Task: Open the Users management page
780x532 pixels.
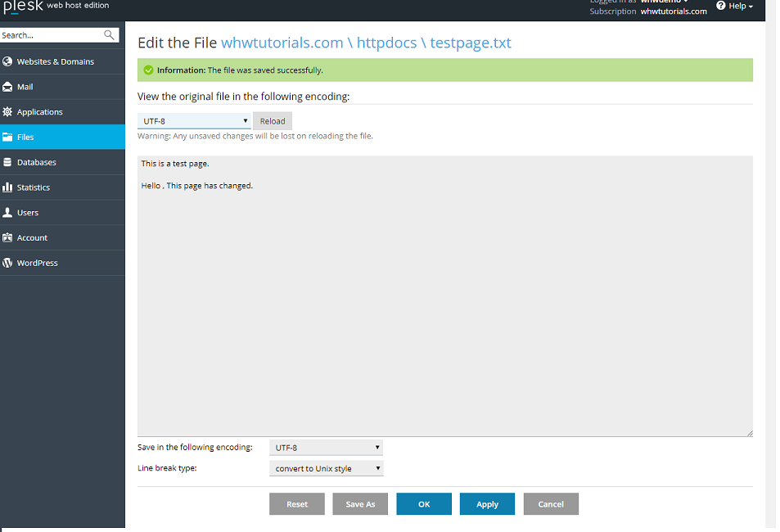Action: coord(28,212)
